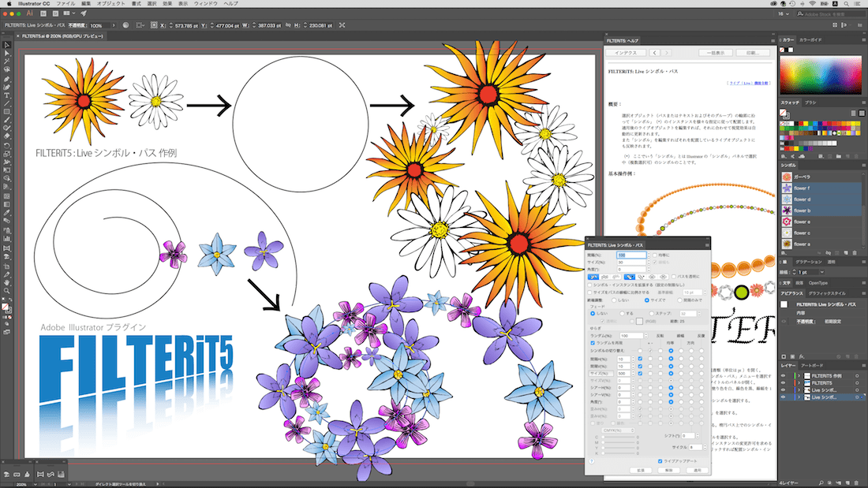Switch to the アートボード tab
Viewport: 868px width, 488px height.
pyautogui.click(x=812, y=366)
